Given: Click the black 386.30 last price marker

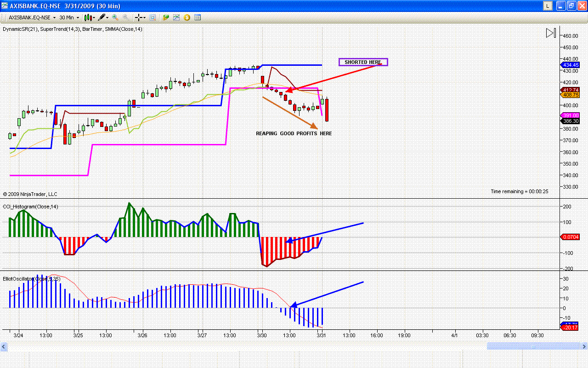Looking at the screenshot, I should [570, 121].
